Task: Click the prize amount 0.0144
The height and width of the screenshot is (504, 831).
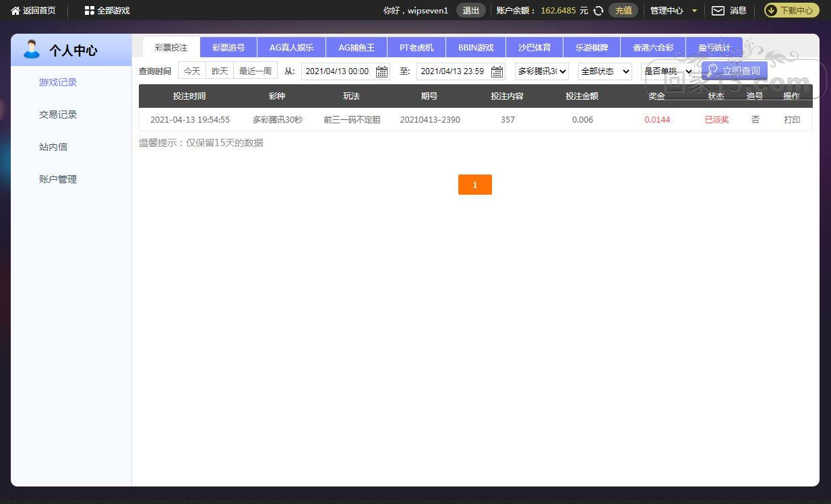Action: [x=657, y=120]
